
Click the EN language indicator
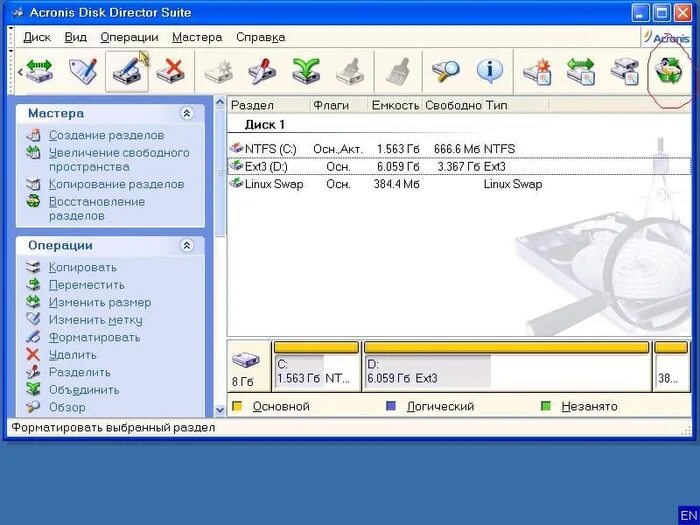tap(688, 515)
